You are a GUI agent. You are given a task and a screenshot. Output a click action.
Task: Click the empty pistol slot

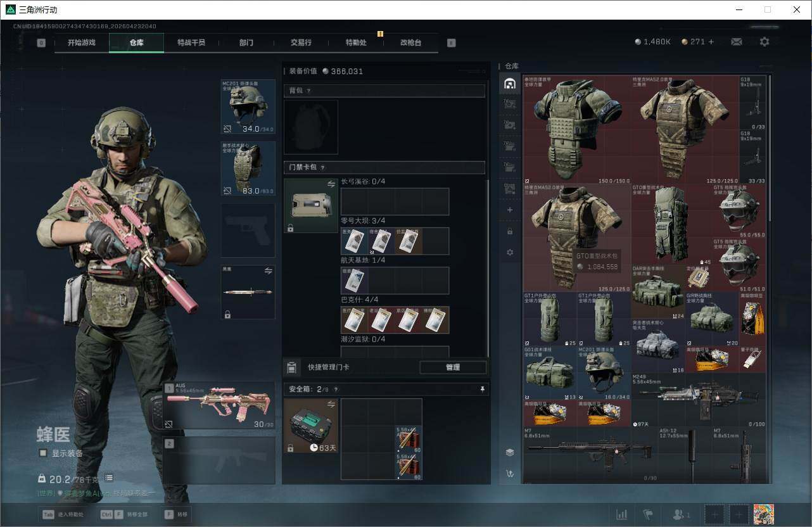[x=248, y=230]
